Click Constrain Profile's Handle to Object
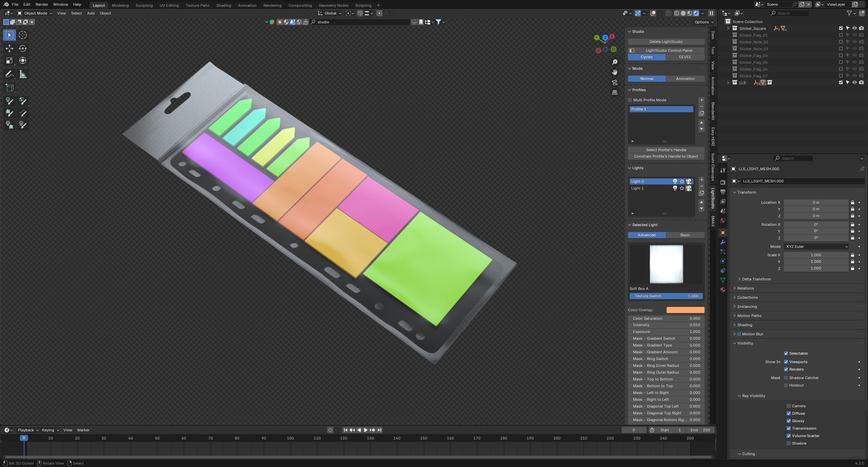The image size is (868, 467). point(666,156)
